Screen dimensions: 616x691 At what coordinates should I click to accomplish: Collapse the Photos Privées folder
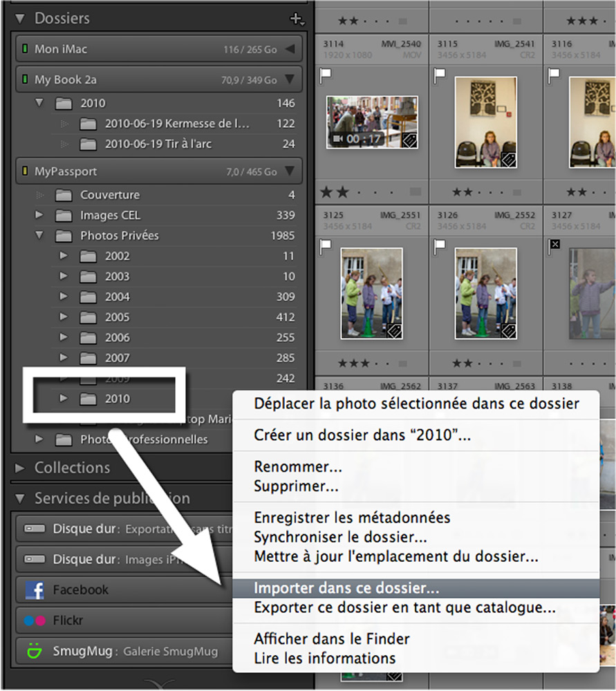39,236
